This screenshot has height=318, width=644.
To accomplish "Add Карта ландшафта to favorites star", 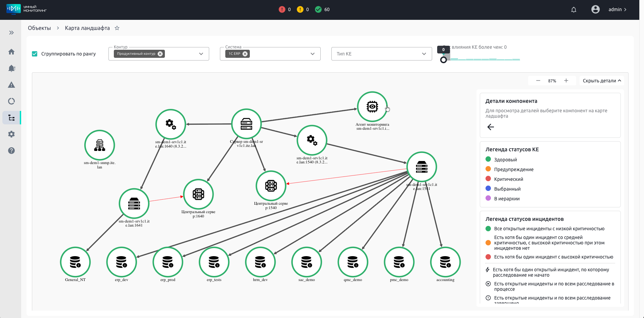I will coord(117,28).
